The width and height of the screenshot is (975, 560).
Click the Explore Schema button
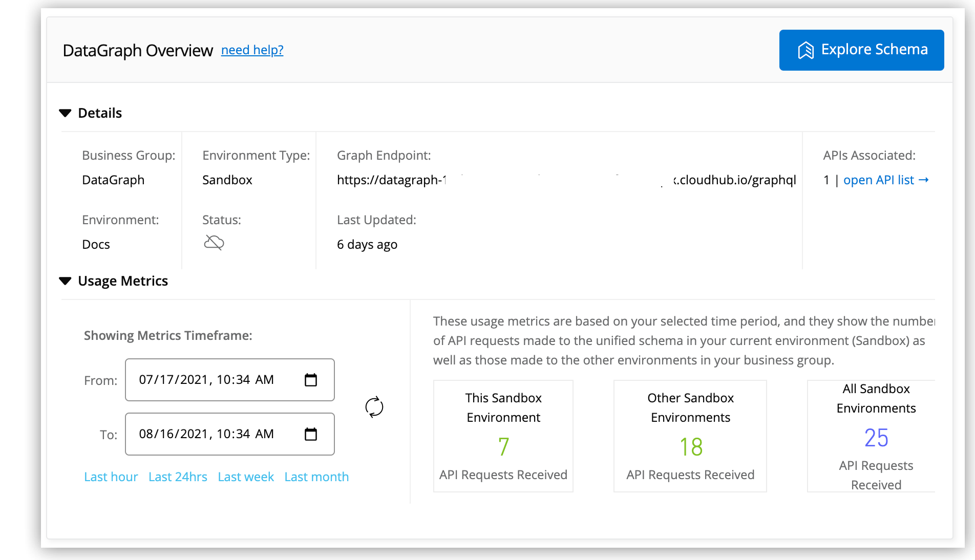click(861, 50)
